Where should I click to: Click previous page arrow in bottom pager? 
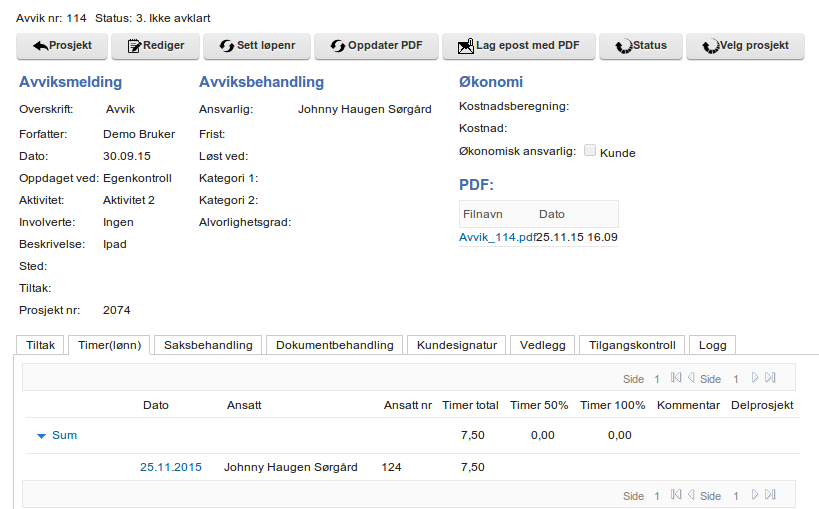tap(690, 496)
